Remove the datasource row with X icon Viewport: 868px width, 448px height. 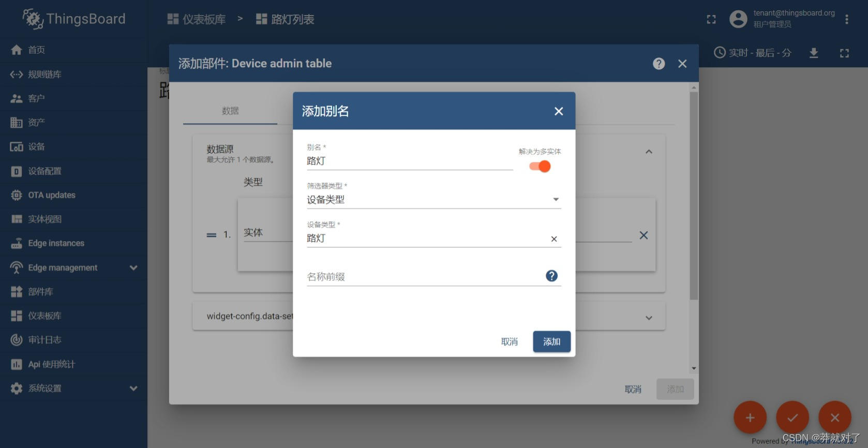[x=643, y=235]
